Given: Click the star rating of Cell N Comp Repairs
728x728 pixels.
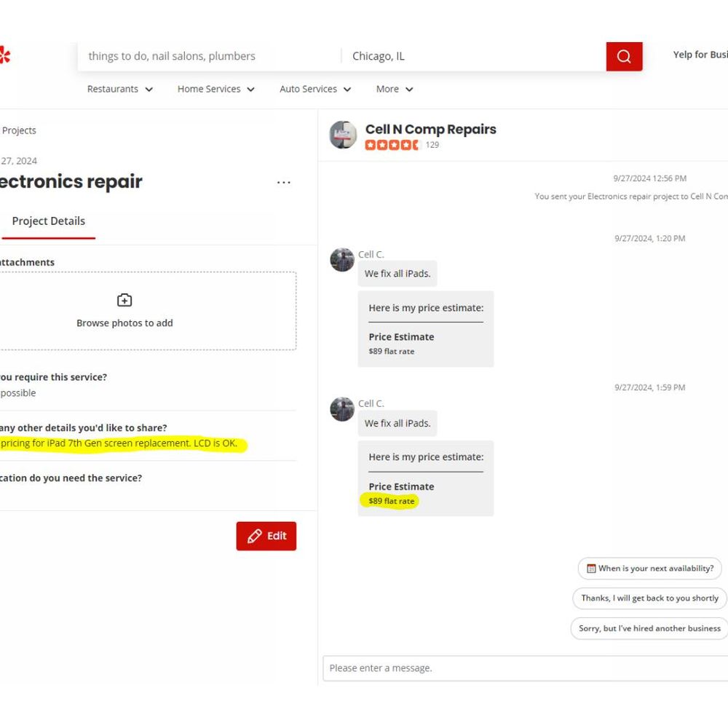Looking at the screenshot, I should [x=392, y=145].
